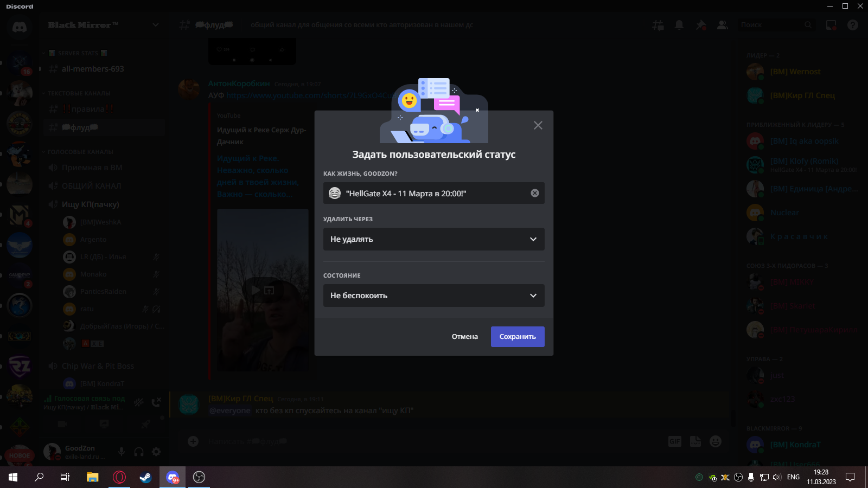Play the embedded YouTube video

tap(255, 290)
